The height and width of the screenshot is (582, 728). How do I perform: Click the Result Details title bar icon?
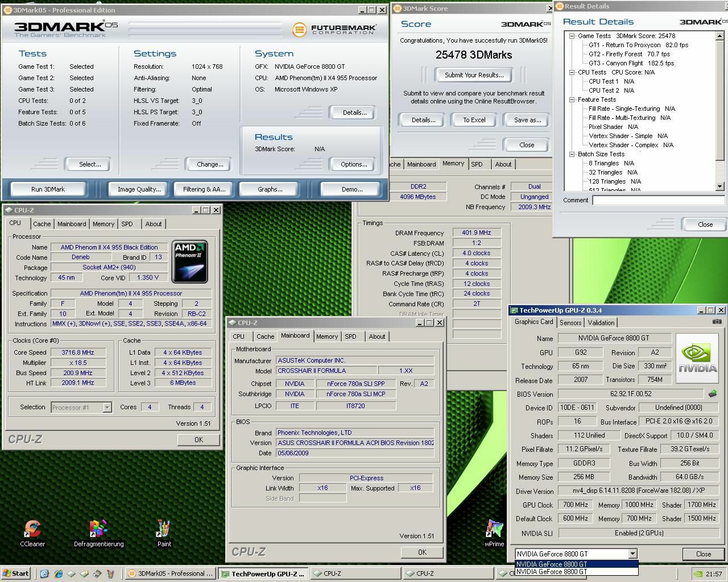pyautogui.click(x=559, y=6)
